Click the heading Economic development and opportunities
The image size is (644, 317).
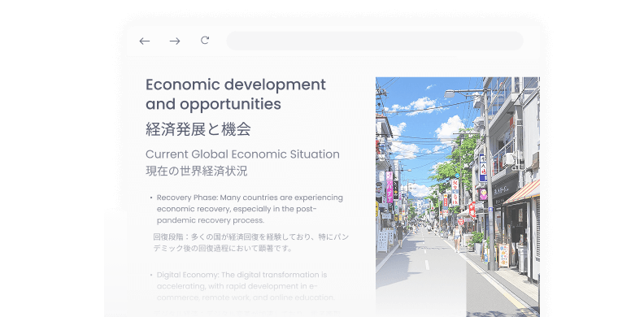(236, 94)
